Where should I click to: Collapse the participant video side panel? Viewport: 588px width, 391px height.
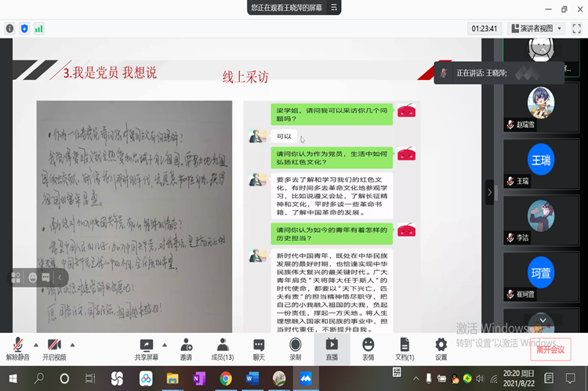[x=490, y=192]
